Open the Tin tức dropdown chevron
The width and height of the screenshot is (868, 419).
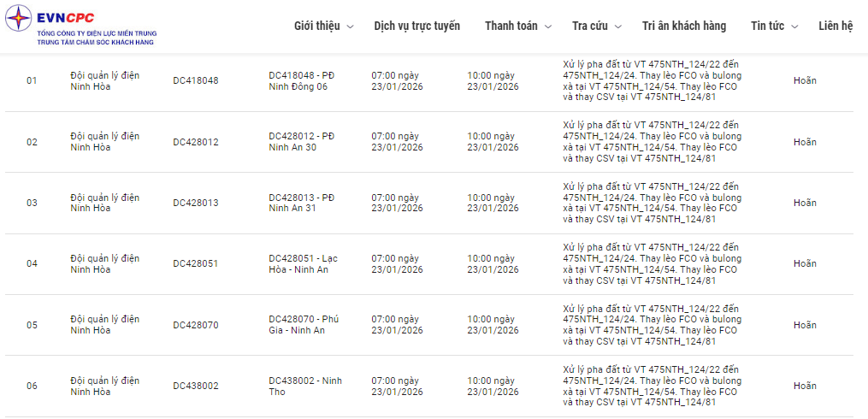[794, 27]
